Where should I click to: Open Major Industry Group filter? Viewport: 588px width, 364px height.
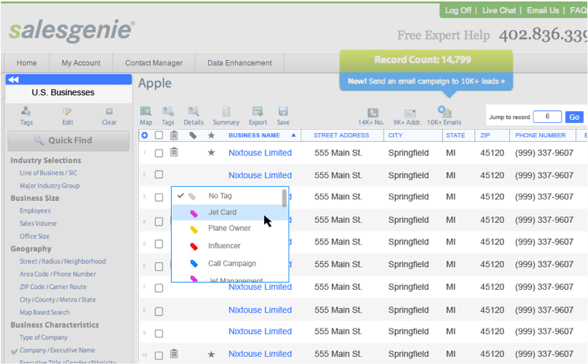tap(50, 186)
